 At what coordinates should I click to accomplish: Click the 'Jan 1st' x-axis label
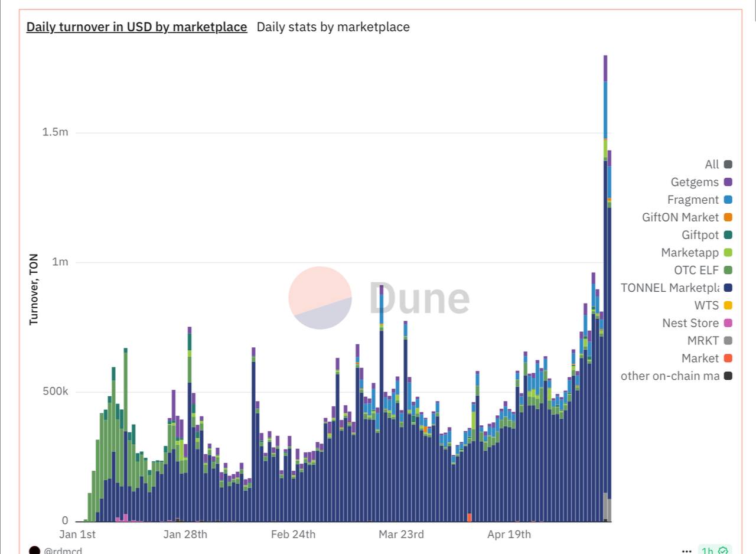click(x=77, y=535)
